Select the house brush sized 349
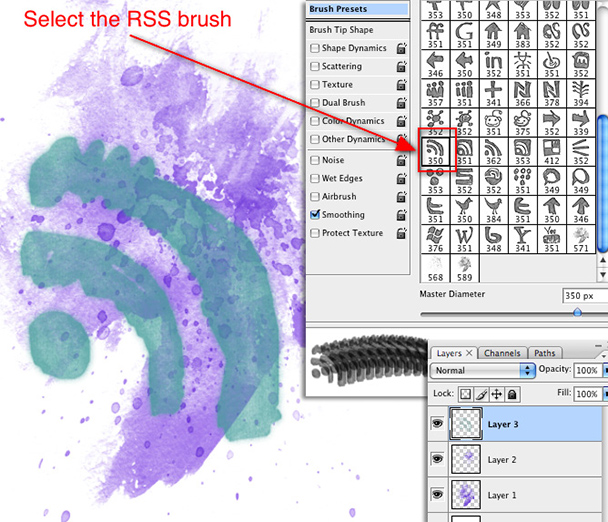Screen dimensions: 608x522 click(x=493, y=35)
